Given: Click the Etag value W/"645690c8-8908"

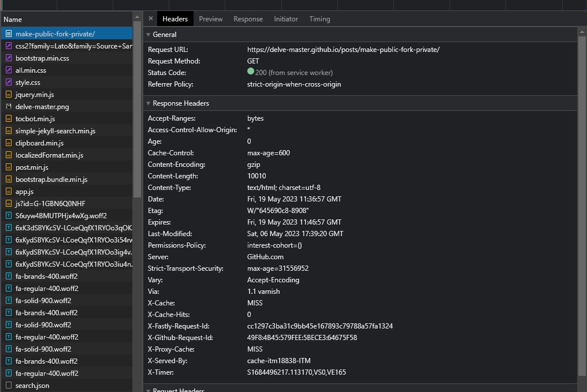Looking at the screenshot, I should (x=278, y=211).
